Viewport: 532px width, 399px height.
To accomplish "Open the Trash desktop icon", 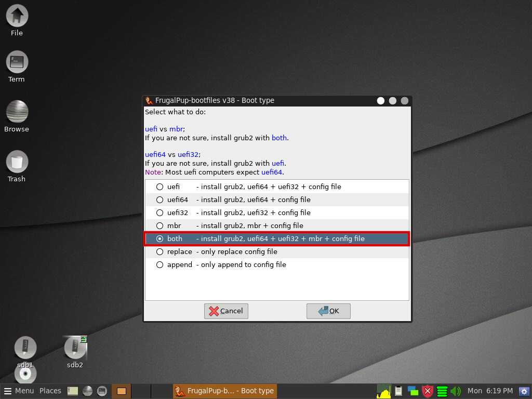I will click(x=17, y=162).
